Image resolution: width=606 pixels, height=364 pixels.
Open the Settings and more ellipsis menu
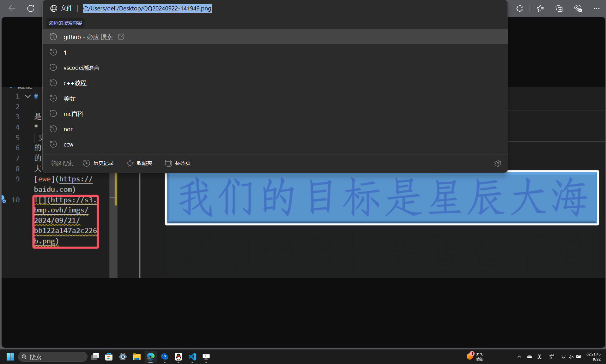pos(597,9)
